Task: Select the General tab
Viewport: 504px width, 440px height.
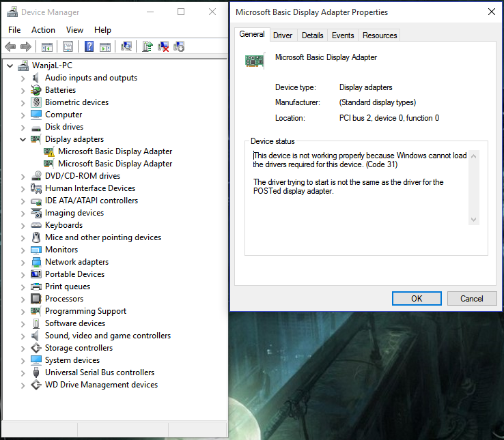Action: coord(252,34)
